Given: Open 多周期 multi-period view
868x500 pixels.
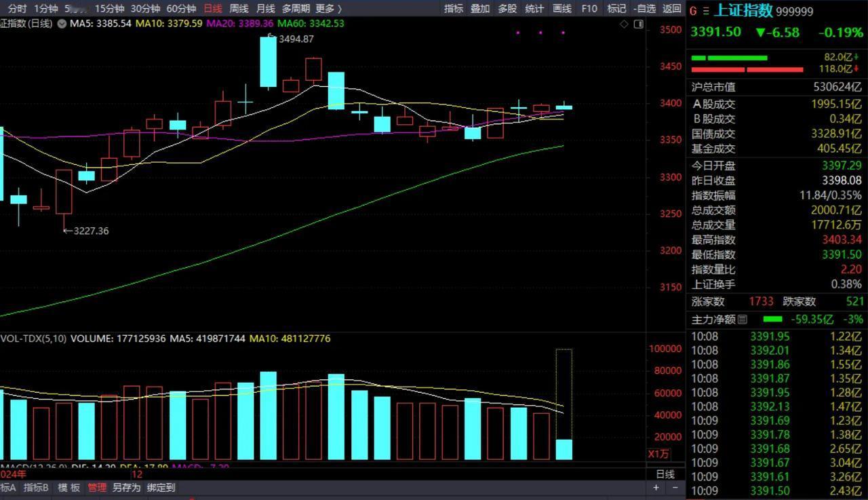Looking at the screenshot, I should pyautogui.click(x=296, y=9).
